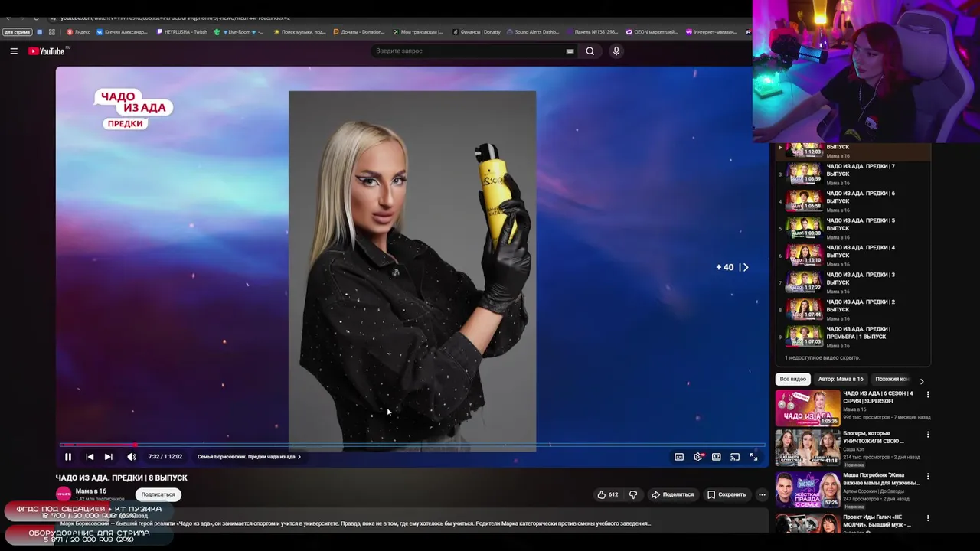Open chapter 'Семья Борисовских. Предки чада из ада'
Viewport: 980px width, 551px height.
click(x=249, y=457)
